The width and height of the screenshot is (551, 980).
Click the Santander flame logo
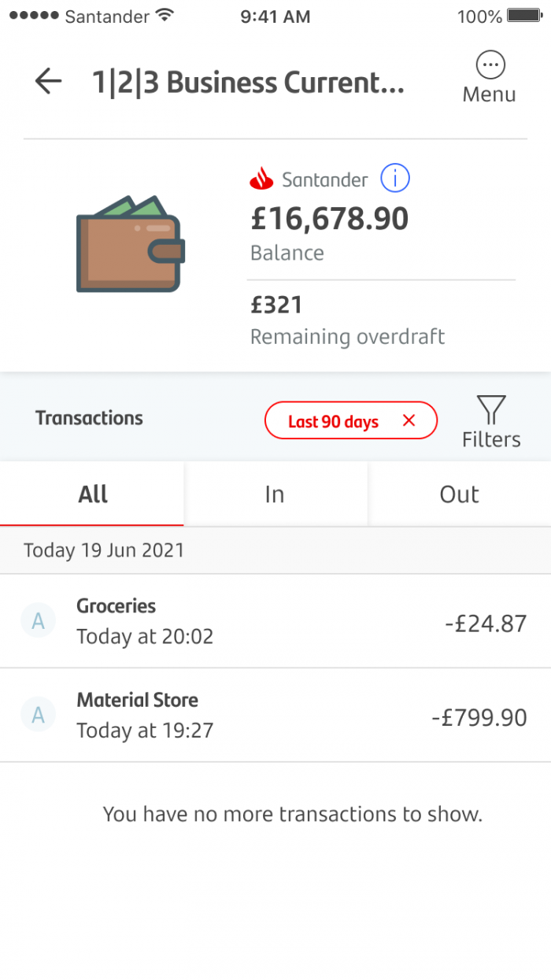(262, 178)
